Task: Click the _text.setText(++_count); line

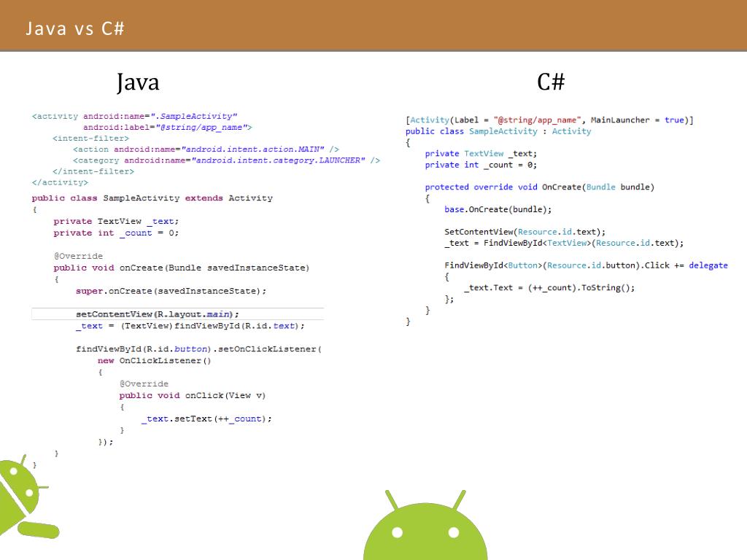Action: point(206,419)
